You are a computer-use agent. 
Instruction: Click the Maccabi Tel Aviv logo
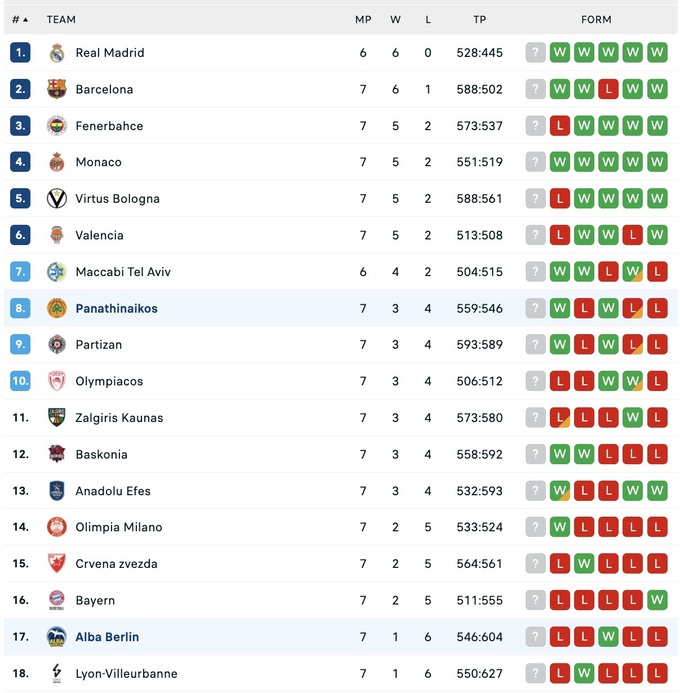coord(57,272)
